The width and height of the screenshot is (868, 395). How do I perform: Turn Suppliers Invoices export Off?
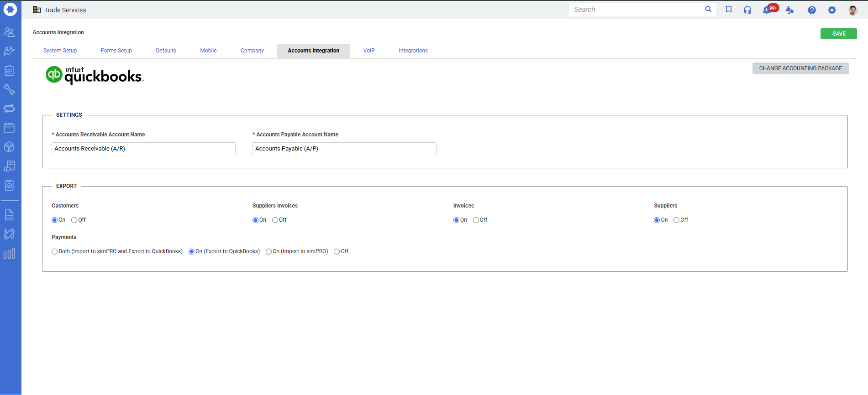tap(275, 220)
